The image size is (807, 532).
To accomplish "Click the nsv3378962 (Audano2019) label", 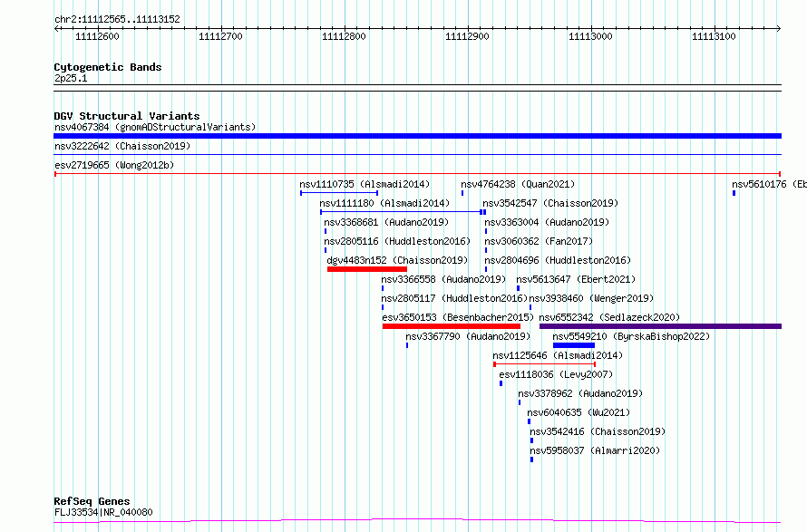I will [x=580, y=393].
